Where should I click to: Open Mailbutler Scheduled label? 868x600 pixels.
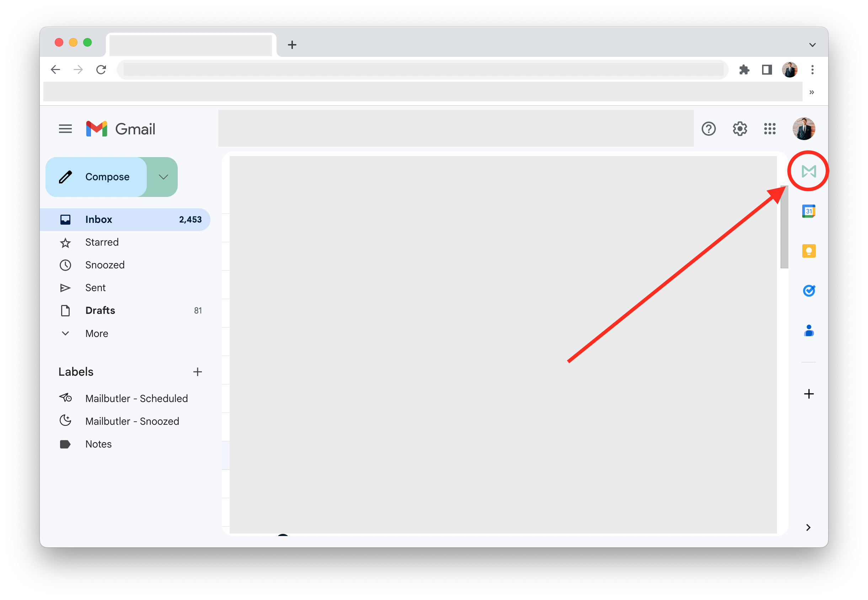(x=136, y=398)
